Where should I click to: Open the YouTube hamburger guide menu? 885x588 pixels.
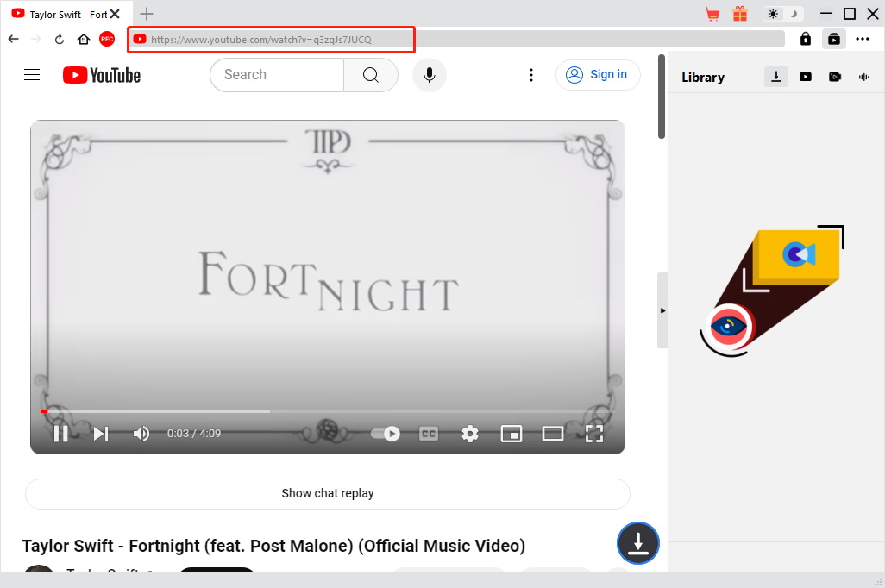(x=32, y=74)
